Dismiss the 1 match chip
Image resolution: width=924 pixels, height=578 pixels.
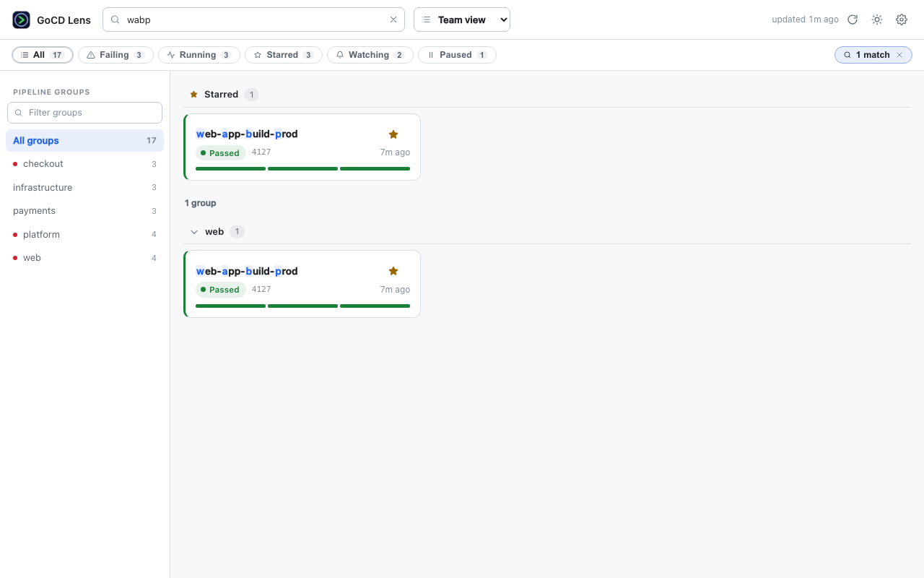coord(899,55)
